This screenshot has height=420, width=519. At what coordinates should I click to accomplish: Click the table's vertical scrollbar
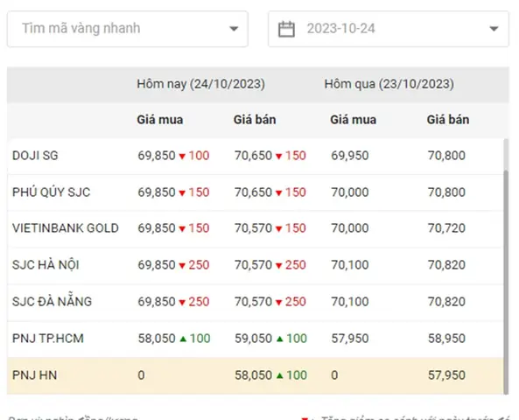point(506,282)
